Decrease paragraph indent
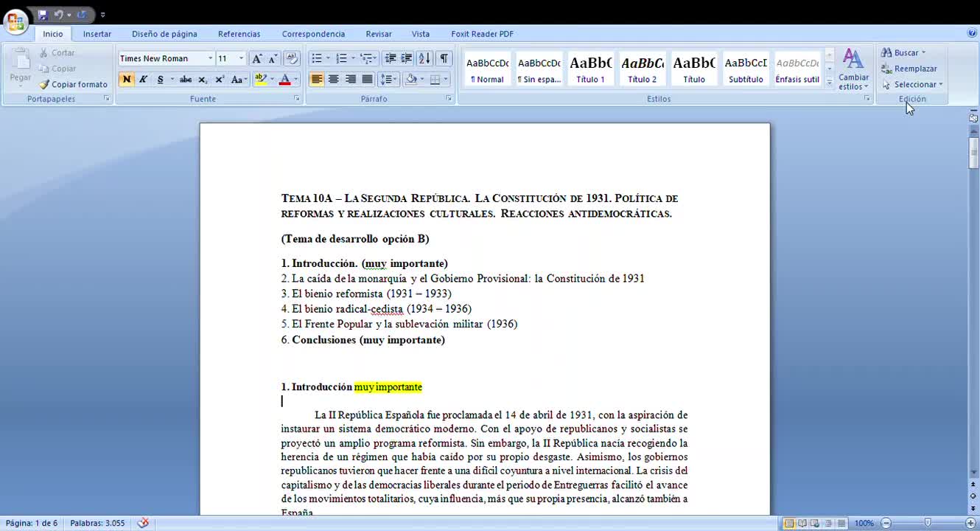This screenshot has width=980, height=531. pos(391,58)
